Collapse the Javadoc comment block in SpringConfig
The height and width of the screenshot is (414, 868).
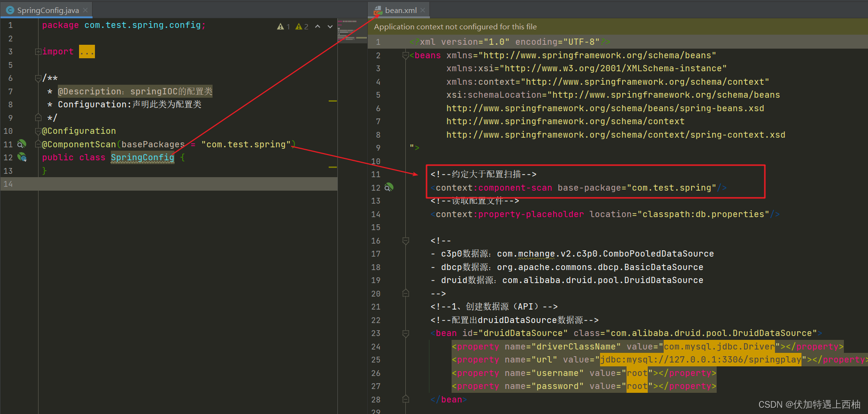pos(38,78)
